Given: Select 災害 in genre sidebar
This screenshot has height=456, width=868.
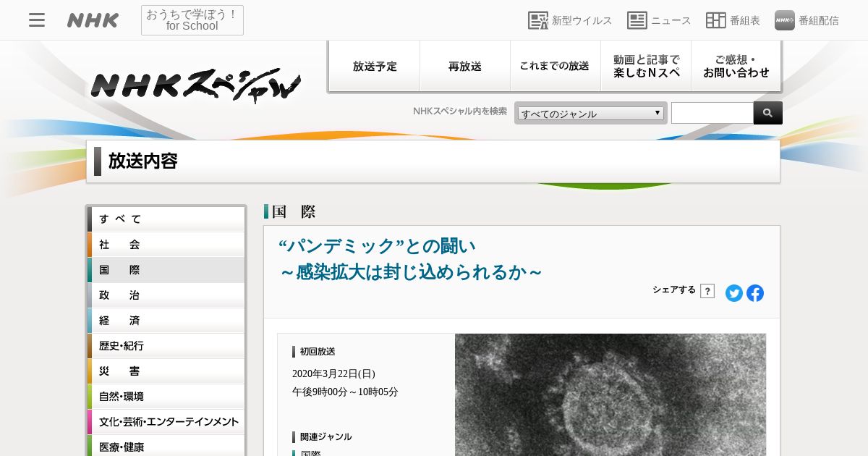Looking at the screenshot, I should pyautogui.click(x=166, y=371).
